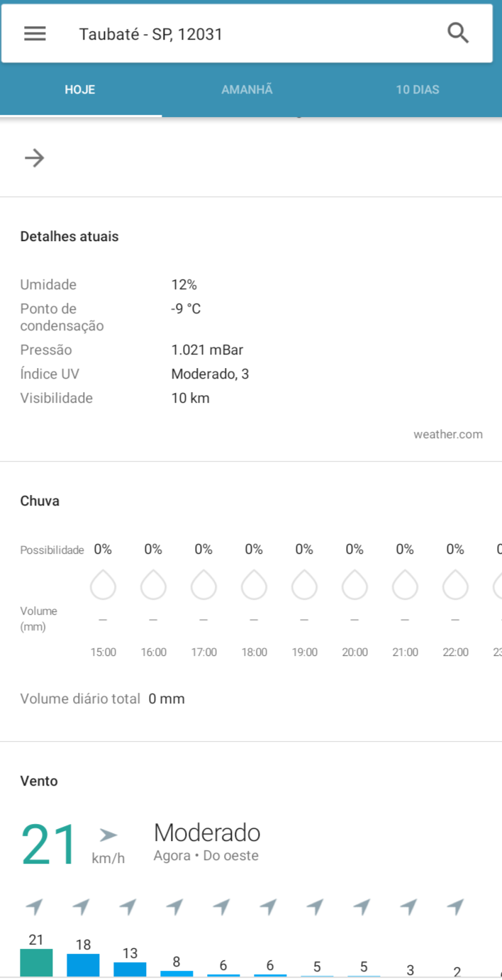502x980 pixels.
Task: Tap the Índice UV value Moderado, 3
Action: (x=210, y=374)
